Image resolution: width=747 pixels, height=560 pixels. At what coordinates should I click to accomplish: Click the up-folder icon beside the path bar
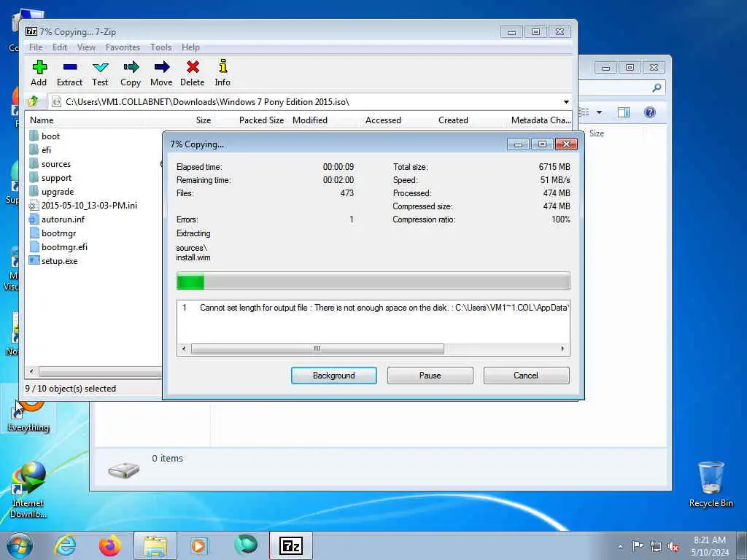tap(34, 101)
